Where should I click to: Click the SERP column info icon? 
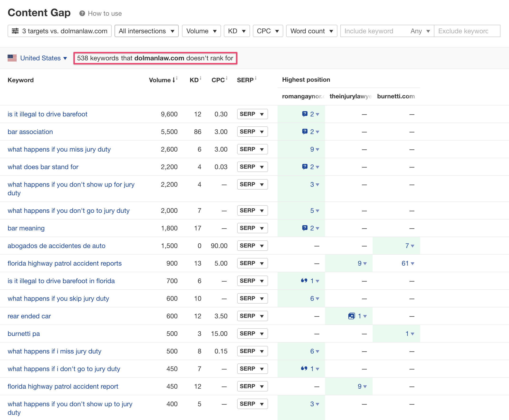click(x=256, y=78)
